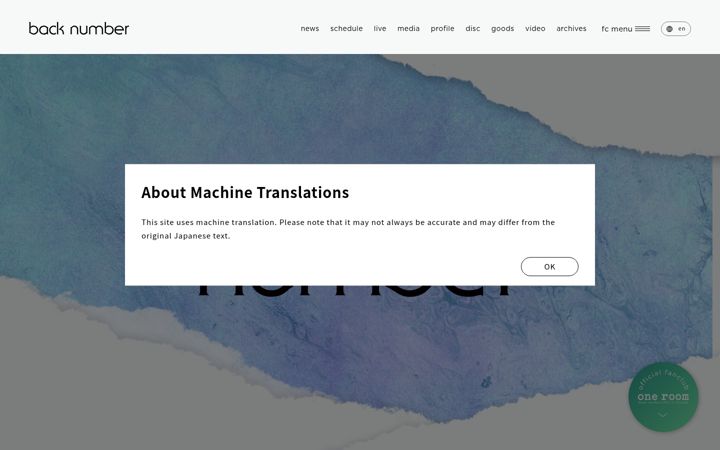The height and width of the screenshot is (450, 720).
Task: Open the media menu item
Action: pyautogui.click(x=408, y=28)
